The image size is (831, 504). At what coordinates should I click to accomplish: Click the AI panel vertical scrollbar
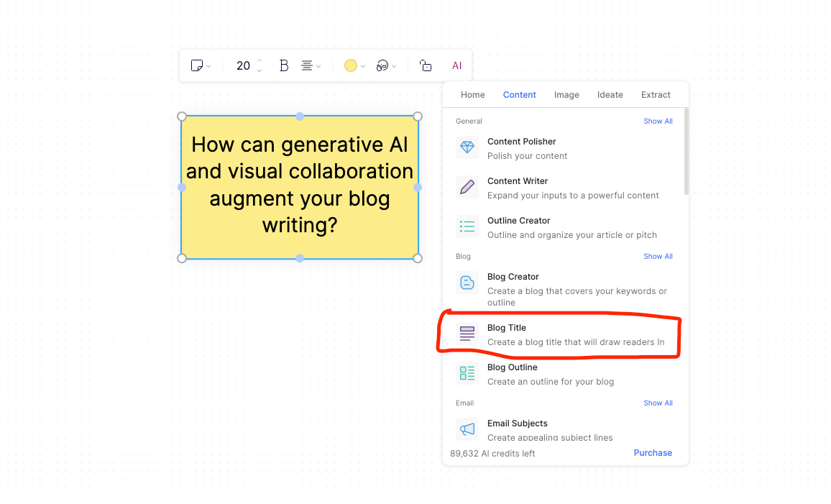point(687,152)
